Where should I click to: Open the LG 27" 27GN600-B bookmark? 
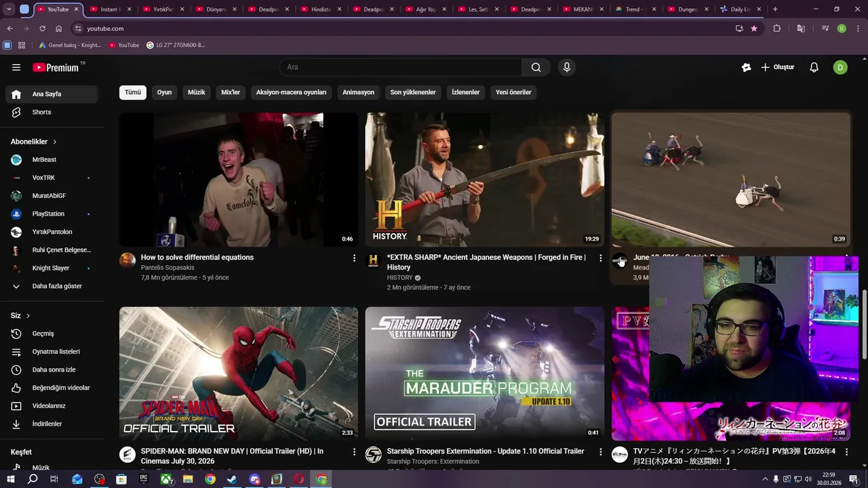pos(176,45)
